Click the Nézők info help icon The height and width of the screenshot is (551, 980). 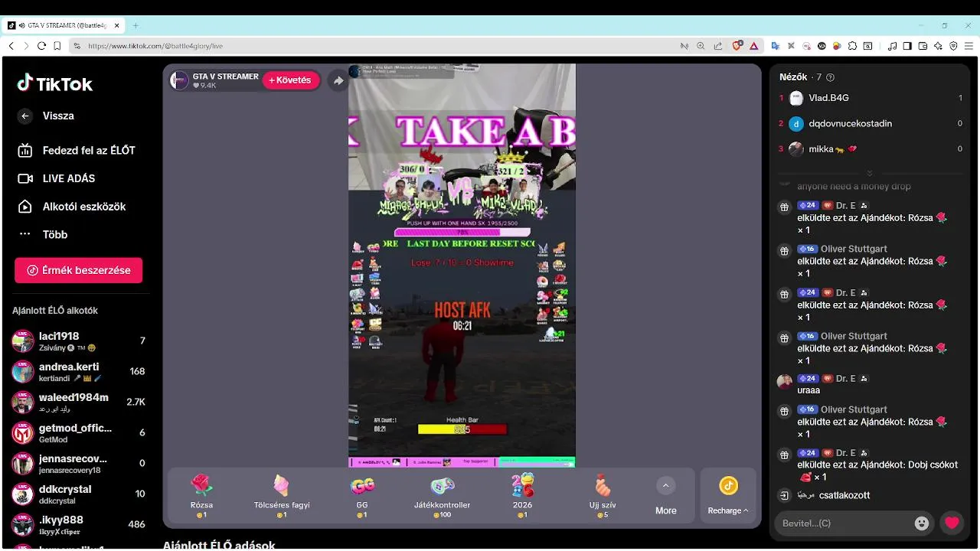tap(831, 77)
